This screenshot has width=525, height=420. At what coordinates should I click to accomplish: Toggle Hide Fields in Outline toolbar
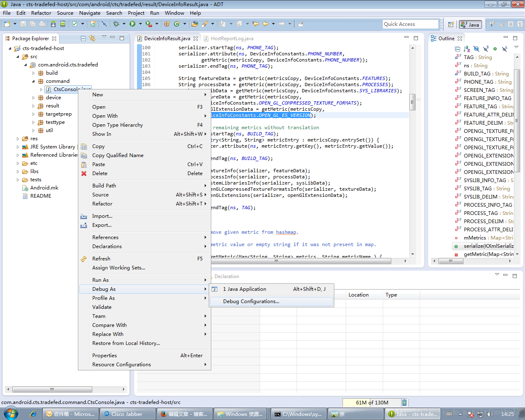[476, 49]
